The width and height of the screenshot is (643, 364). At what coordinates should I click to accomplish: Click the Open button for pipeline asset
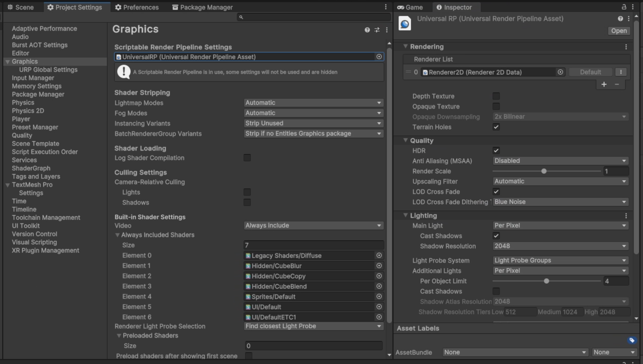[x=619, y=31]
